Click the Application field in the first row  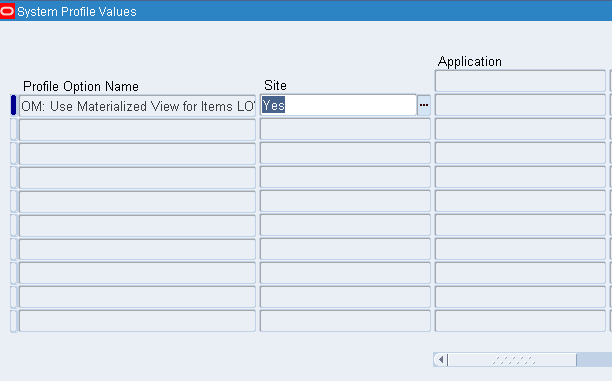tap(520, 105)
